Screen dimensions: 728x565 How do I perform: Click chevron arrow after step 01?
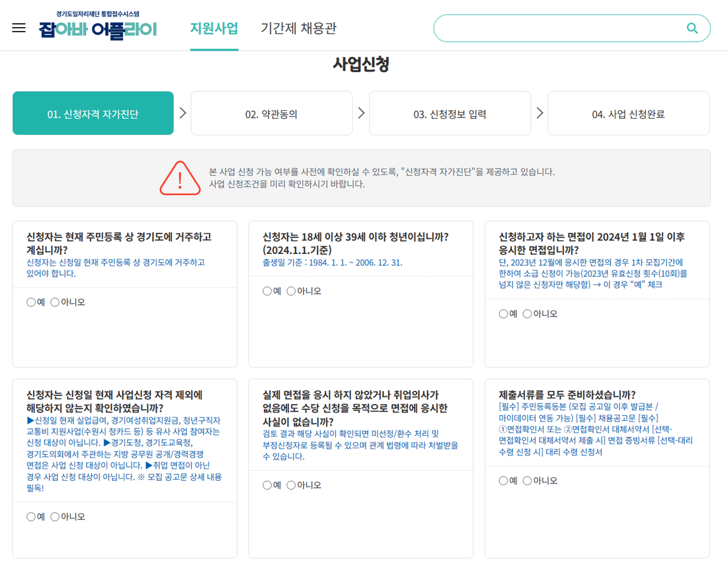pyautogui.click(x=183, y=113)
